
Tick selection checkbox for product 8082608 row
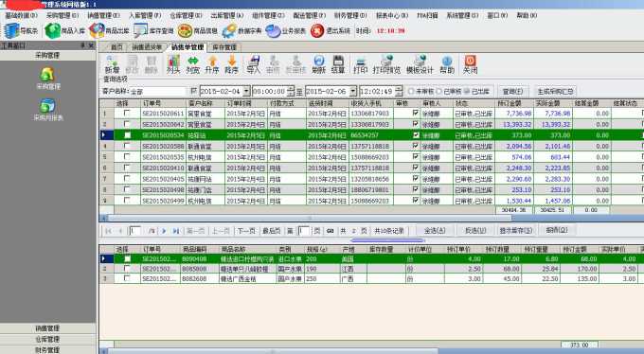127,278
